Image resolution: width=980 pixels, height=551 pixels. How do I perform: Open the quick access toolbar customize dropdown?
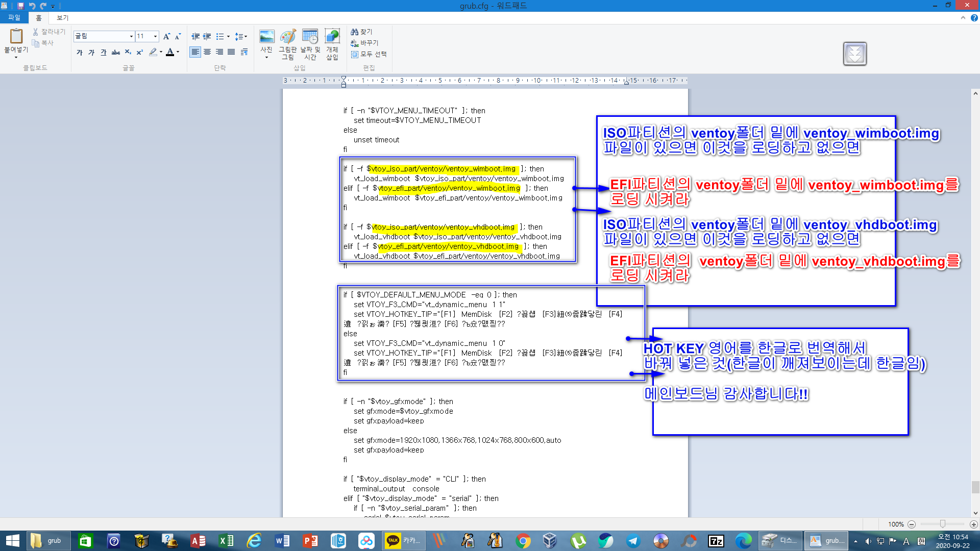[x=53, y=6]
